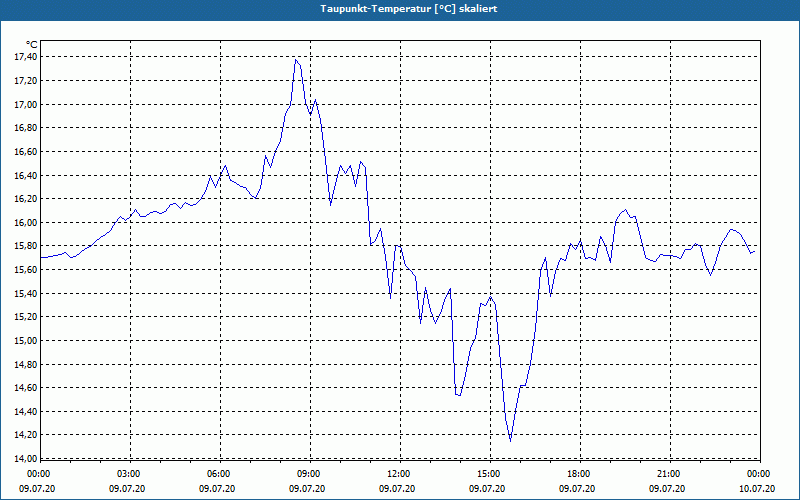Pick the 16,00 y-axis label
This screenshot has height=500, width=800.
pyautogui.click(x=26, y=222)
